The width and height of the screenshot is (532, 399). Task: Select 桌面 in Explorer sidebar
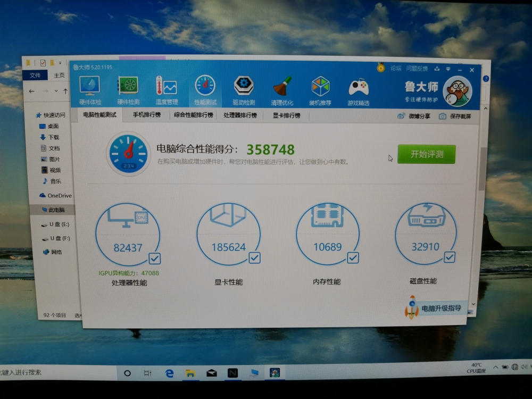pyautogui.click(x=49, y=126)
